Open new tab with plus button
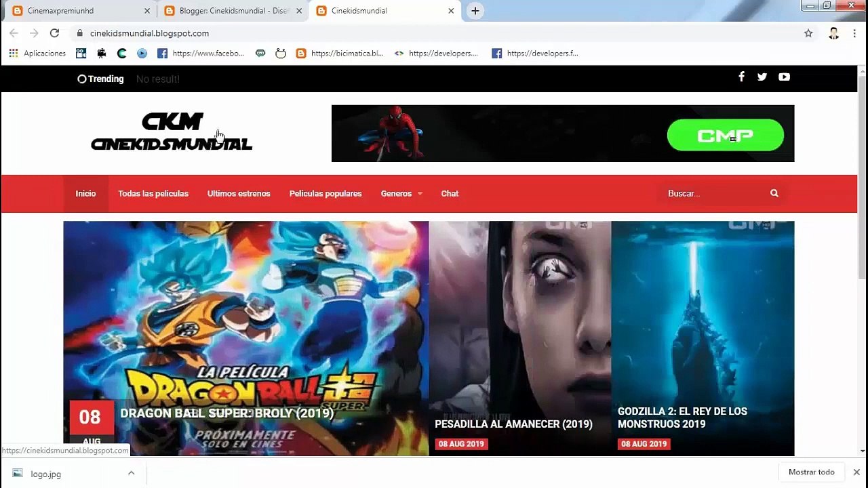868x488 pixels. [x=475, y=11]
